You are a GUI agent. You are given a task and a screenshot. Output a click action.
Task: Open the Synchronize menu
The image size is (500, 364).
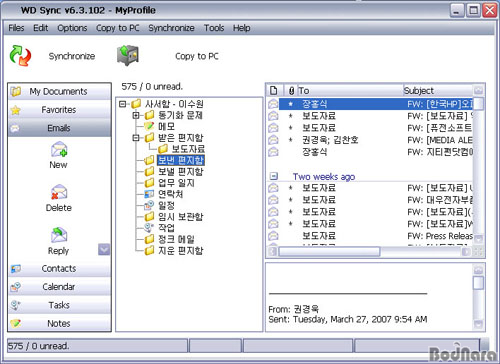click(x=171, y=28)
